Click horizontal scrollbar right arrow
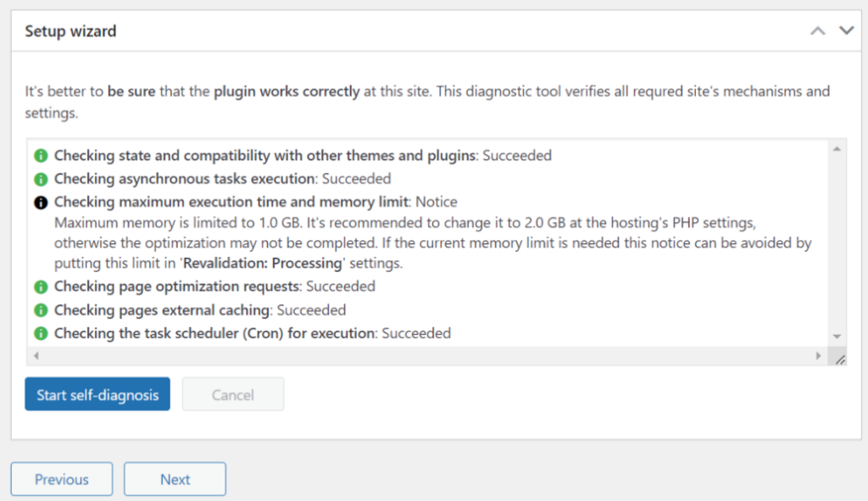Image resolution: width=868 pixels, height=501 pixels. pos(818,356)
